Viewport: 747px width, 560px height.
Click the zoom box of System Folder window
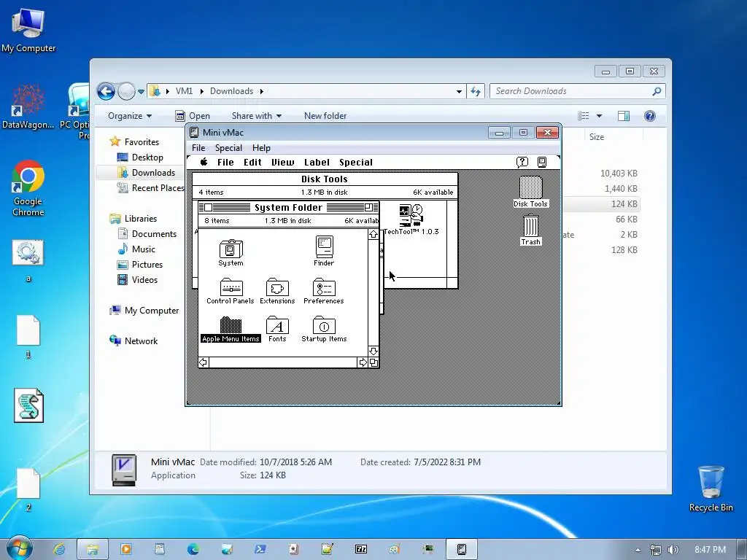(x=368, y=207)
